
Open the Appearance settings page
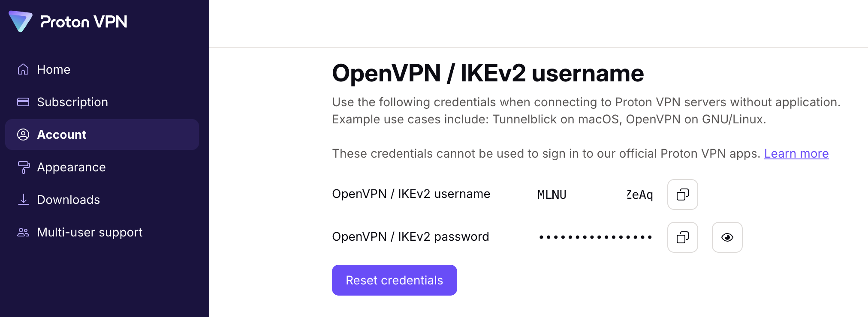coord(71,167)
